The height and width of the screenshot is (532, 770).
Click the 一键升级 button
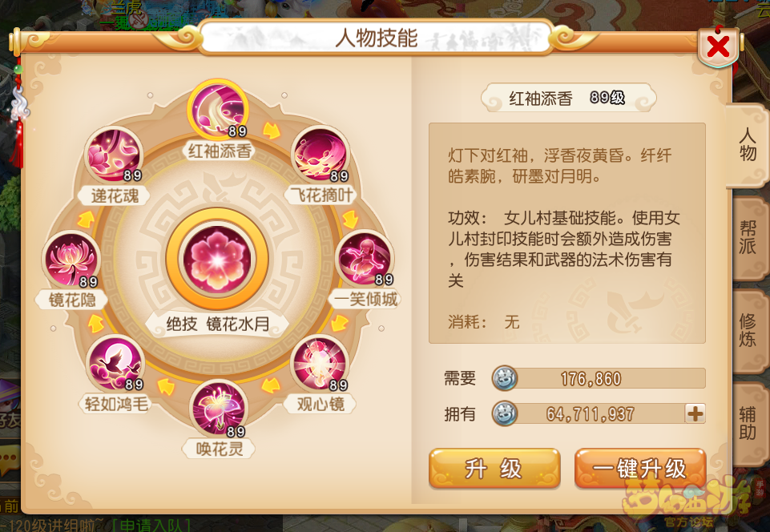click(x=640, y=468)
